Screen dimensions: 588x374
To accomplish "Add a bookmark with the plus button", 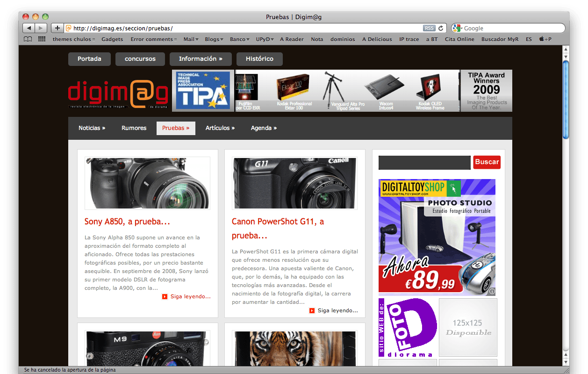I will pyautogui.click(x=57, y=28).
